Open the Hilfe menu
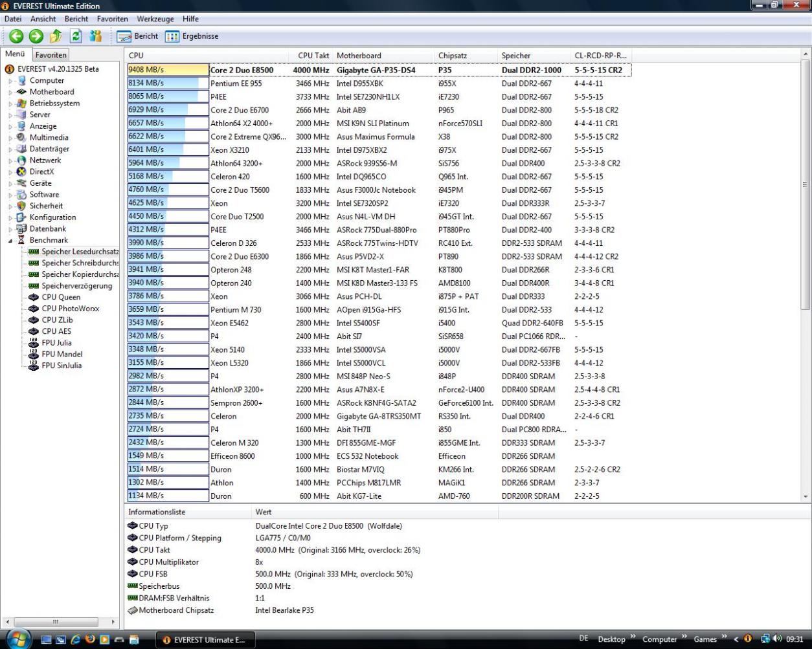 pyautogui.click(x=190, y=19)
